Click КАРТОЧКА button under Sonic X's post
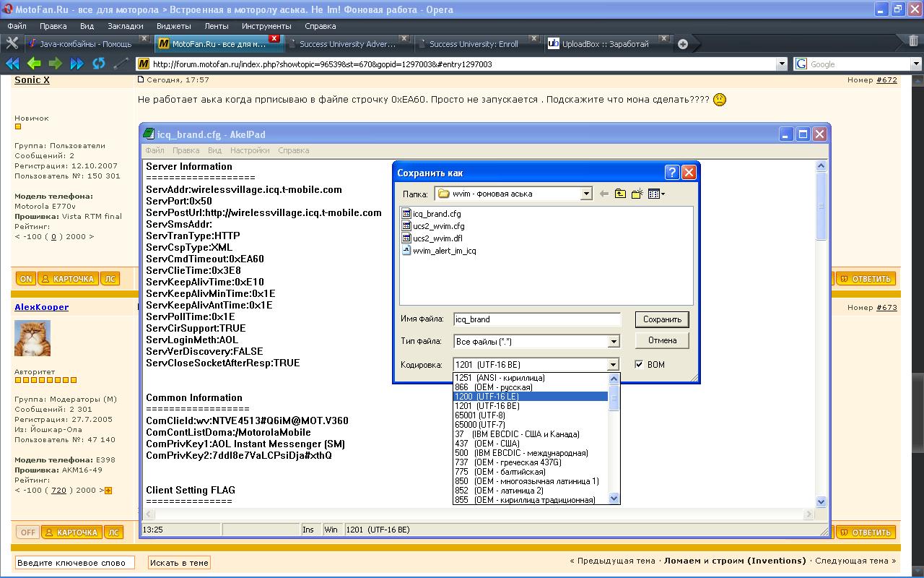This screenshot has width=924, height=578. click(66, 279)
